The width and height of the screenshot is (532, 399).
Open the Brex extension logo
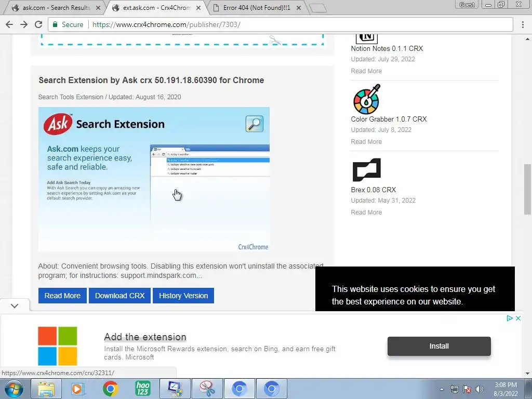pos(367,170)
